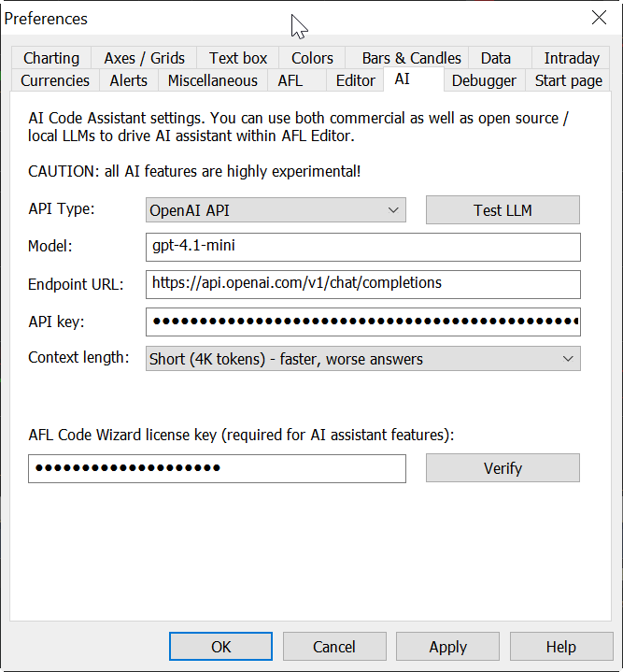Go to the Colors tab
Viewport: 623px width, 672px height.
coord(312,58)
